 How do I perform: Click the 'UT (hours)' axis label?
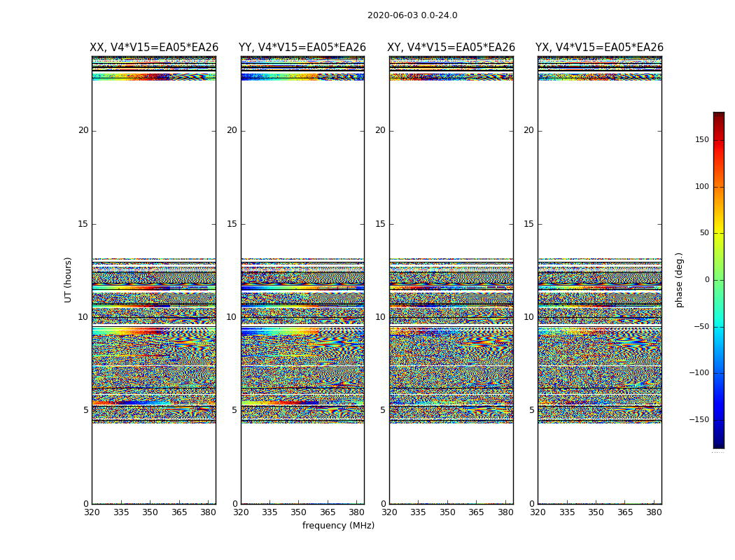(x=69, y=279)
